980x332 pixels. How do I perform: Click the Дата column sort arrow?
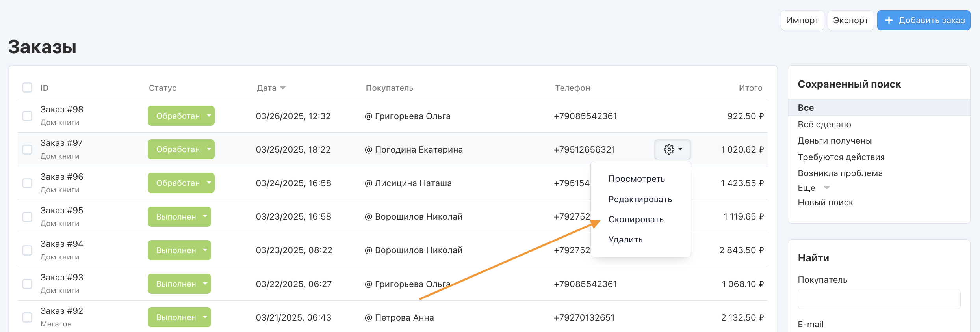pyautogui.click(x=283, y=88)
